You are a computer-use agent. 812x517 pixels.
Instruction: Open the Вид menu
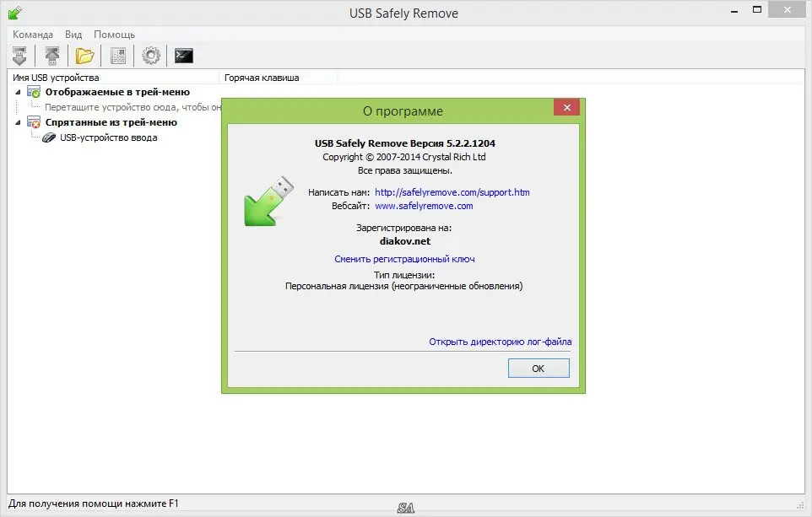[x=73, y=34]
